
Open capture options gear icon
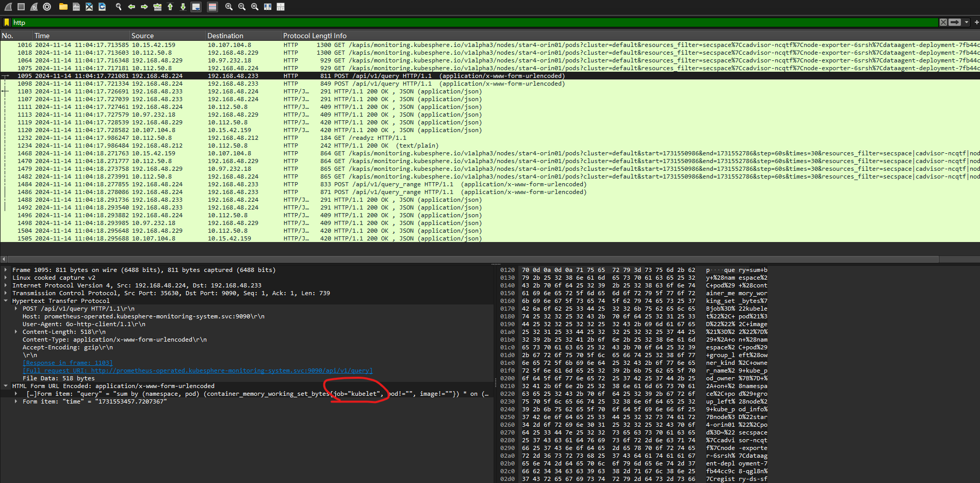47,7
